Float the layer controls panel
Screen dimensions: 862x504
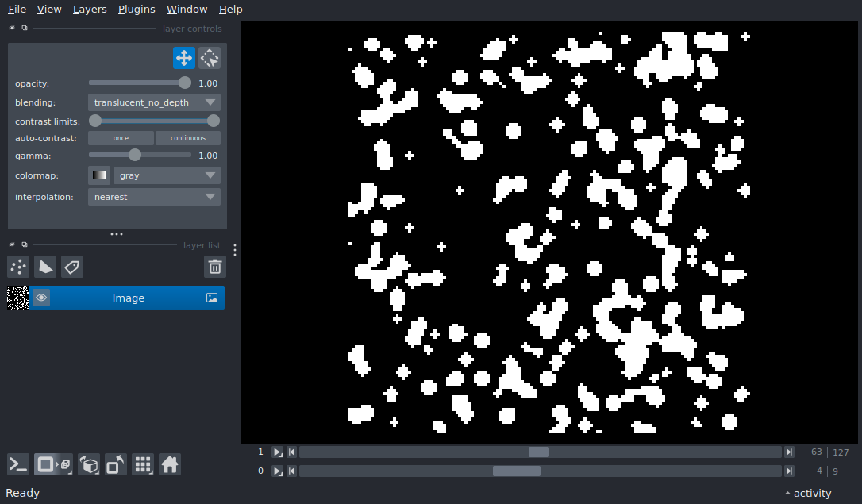click(24, 28)
